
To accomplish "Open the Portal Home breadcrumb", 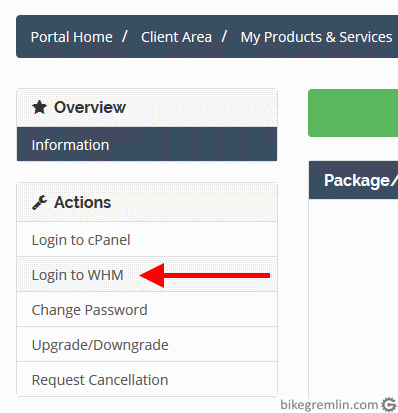I will pyautogui.click(x=72, y=37).
